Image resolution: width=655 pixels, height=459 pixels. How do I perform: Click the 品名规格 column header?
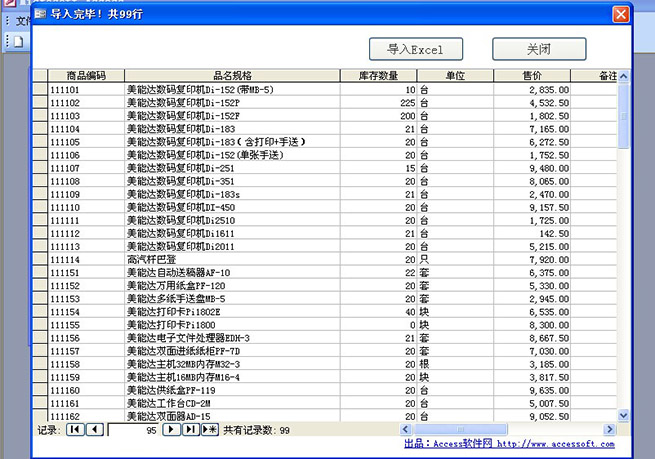(x=232, y=76)
